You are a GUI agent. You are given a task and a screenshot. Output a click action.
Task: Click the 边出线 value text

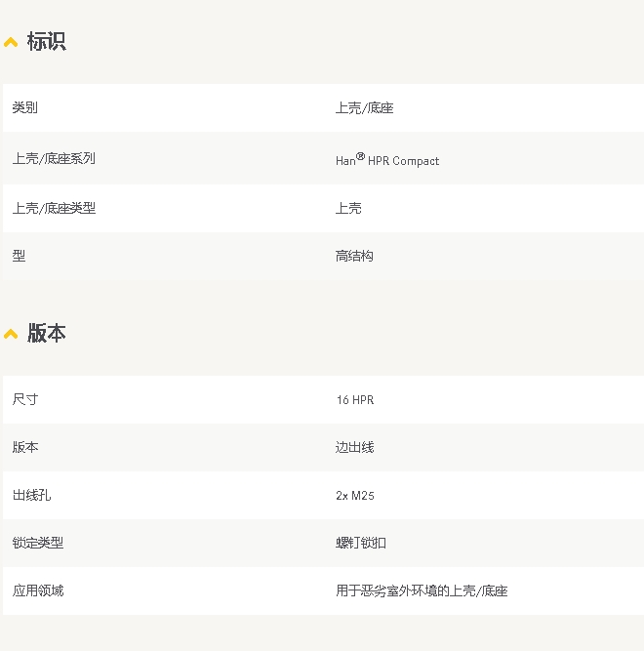(x=354, y=447)
